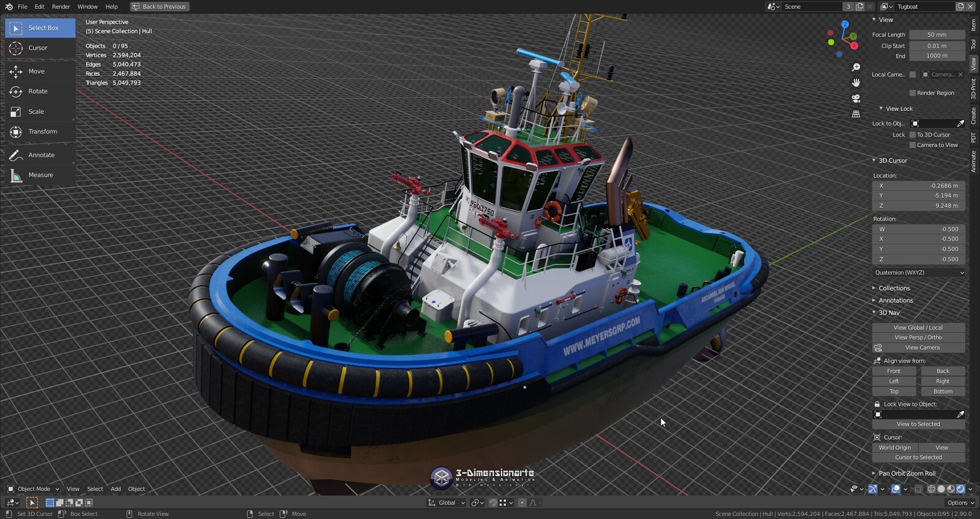This screenshot has height=519, width=980.
Task: Switch to rendered viewport shading
Action: tap(961, 489)
